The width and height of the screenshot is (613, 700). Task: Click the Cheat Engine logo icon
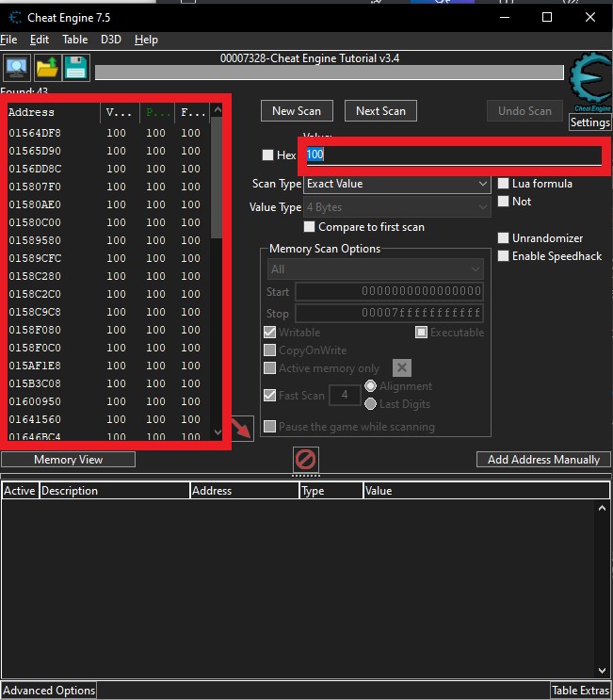[590, 84]
